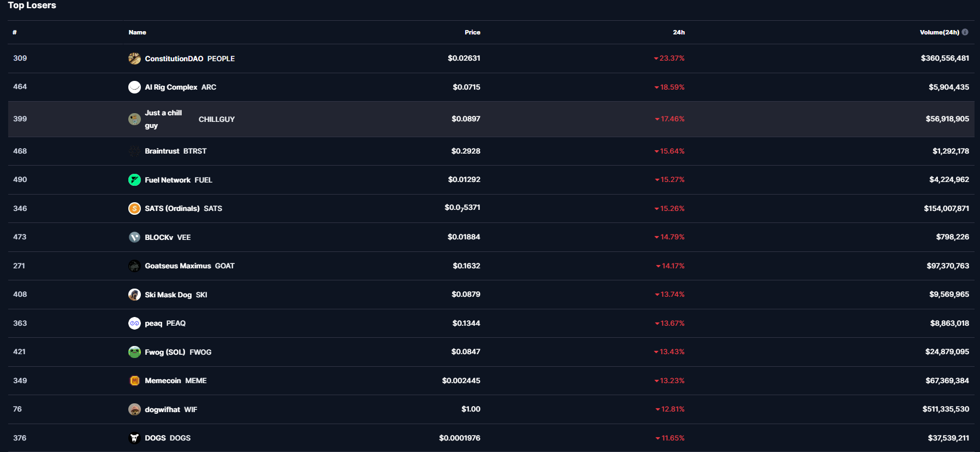Click the Volume(24h) info icon
980x452 pixels.
click(x=965, y=32)
